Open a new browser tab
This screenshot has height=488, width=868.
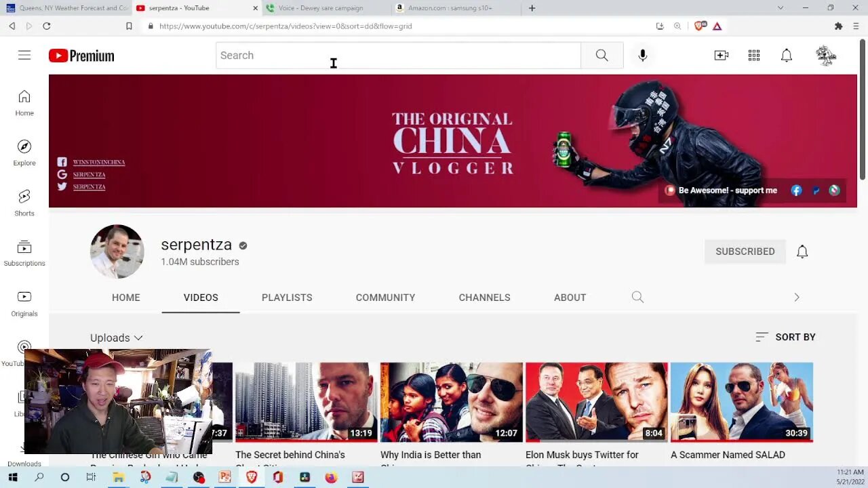point(532,8)
